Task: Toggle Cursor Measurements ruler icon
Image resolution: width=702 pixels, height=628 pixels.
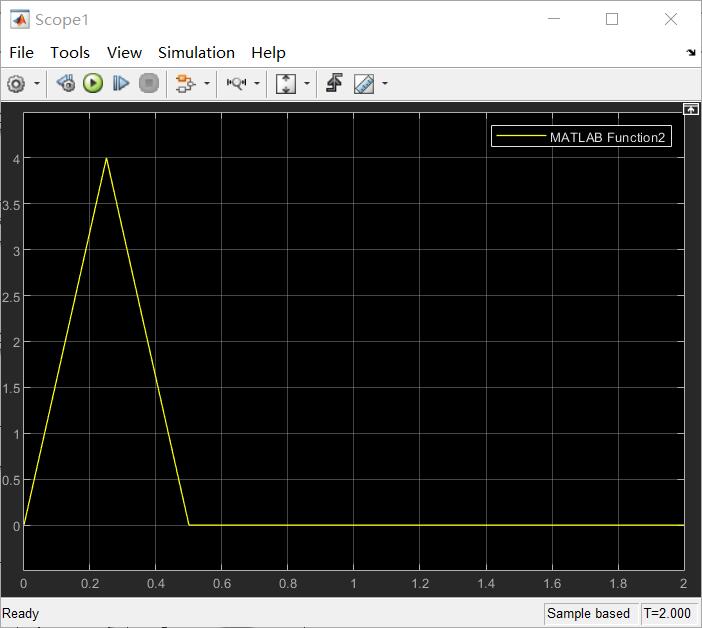Action: click(364, 84)
